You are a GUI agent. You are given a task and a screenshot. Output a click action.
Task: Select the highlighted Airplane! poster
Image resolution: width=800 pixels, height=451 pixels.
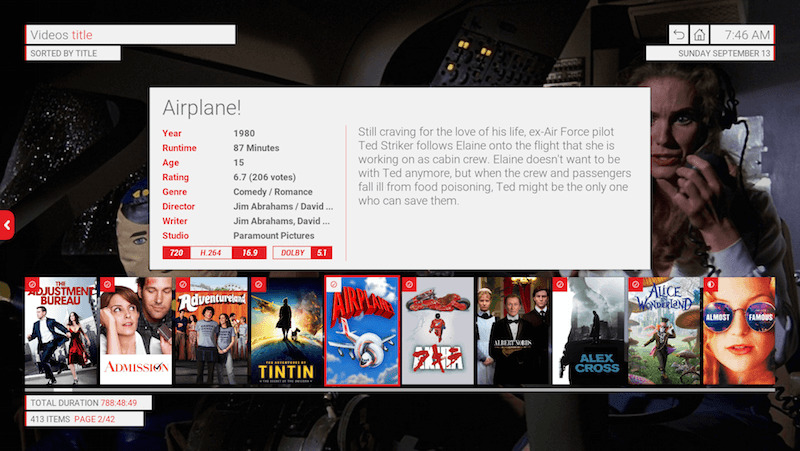tap(362, 331)
